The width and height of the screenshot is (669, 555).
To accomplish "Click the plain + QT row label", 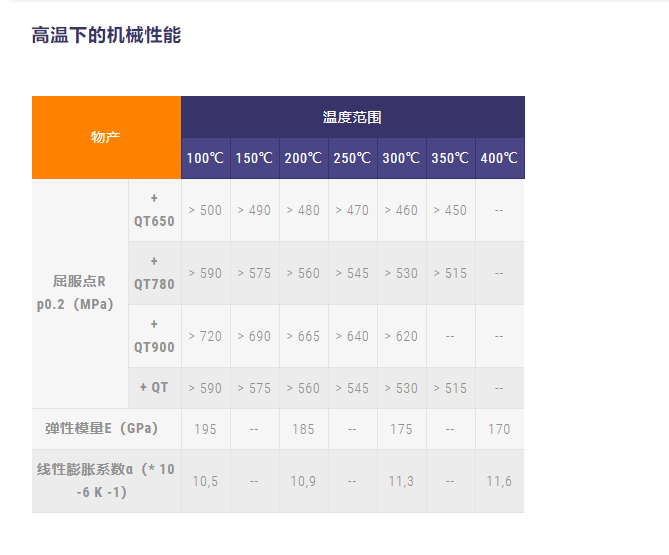I will (x=154, y=388).
